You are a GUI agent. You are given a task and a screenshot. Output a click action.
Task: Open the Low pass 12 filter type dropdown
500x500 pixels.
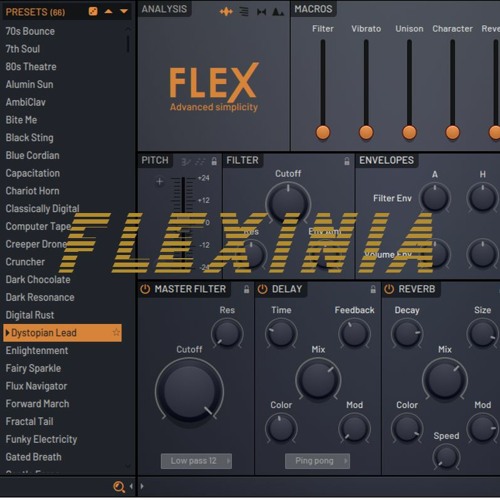pos(196,461)
